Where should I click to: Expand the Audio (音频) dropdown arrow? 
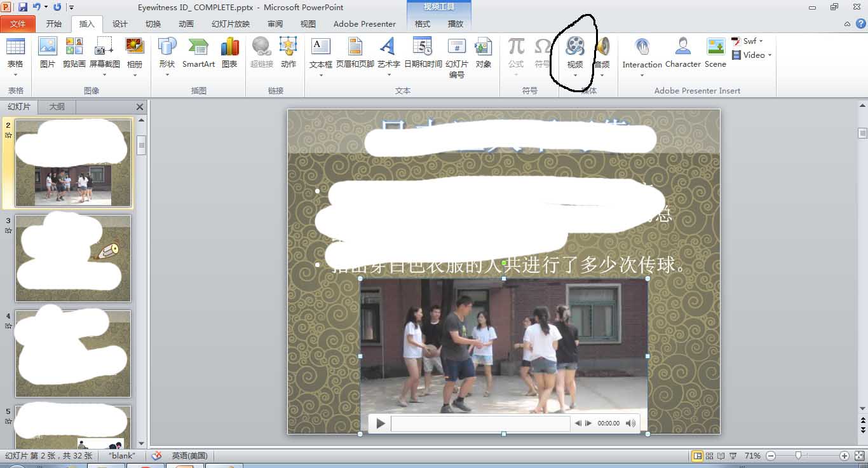pyautogui.click(x=602, y=75)
